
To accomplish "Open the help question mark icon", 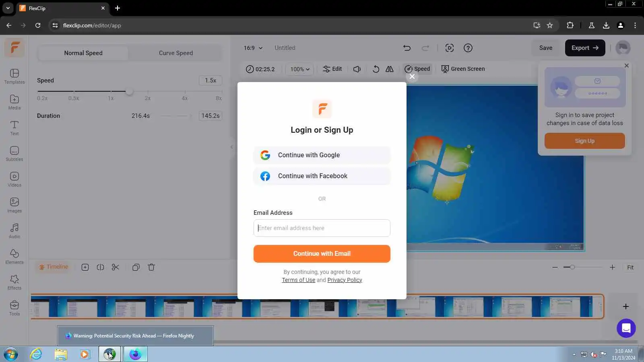I will pyautogui.click(x=468, y=48).
